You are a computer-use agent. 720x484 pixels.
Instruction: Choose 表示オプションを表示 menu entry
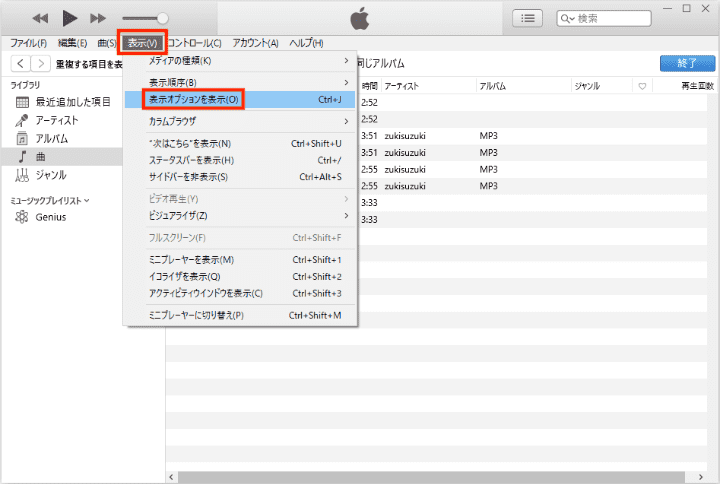[x=193, y=100]
